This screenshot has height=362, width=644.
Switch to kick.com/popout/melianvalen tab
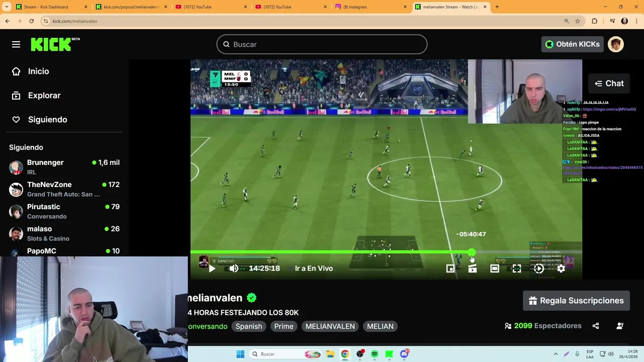pos(131,7)
